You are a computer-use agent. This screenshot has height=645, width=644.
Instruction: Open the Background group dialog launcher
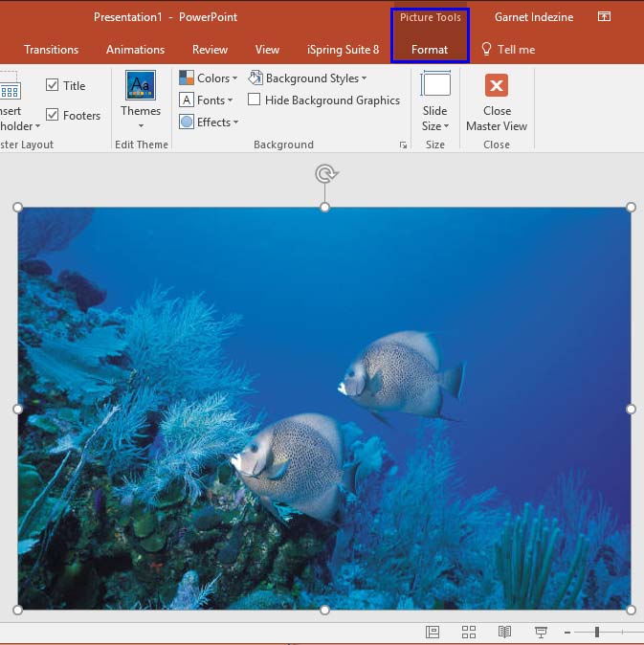[403, 145]
